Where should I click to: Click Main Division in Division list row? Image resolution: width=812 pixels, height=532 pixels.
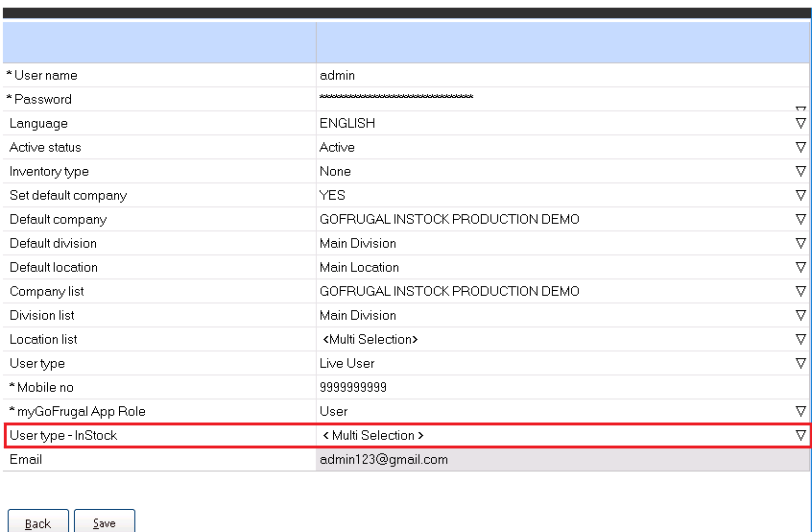click(358, 315)
